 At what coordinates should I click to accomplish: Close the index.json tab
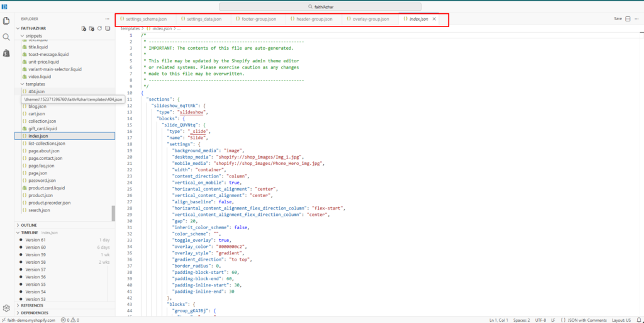[434, 19]
